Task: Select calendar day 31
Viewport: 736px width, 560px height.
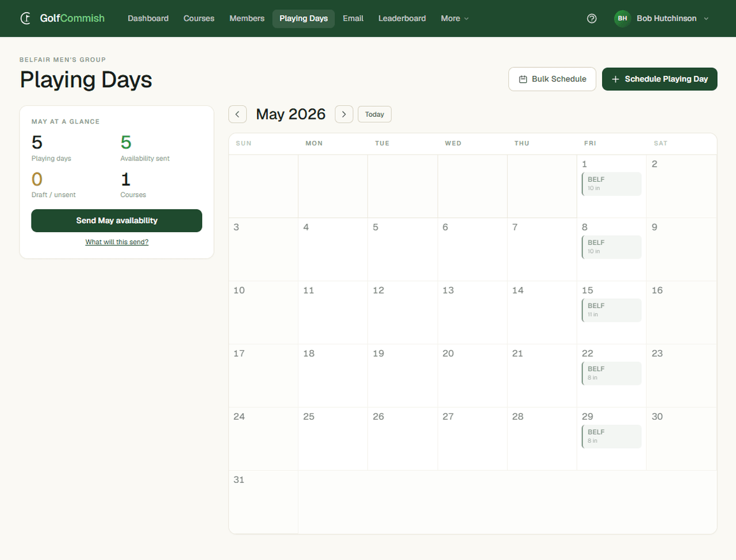Action: [x=263, y=503]
